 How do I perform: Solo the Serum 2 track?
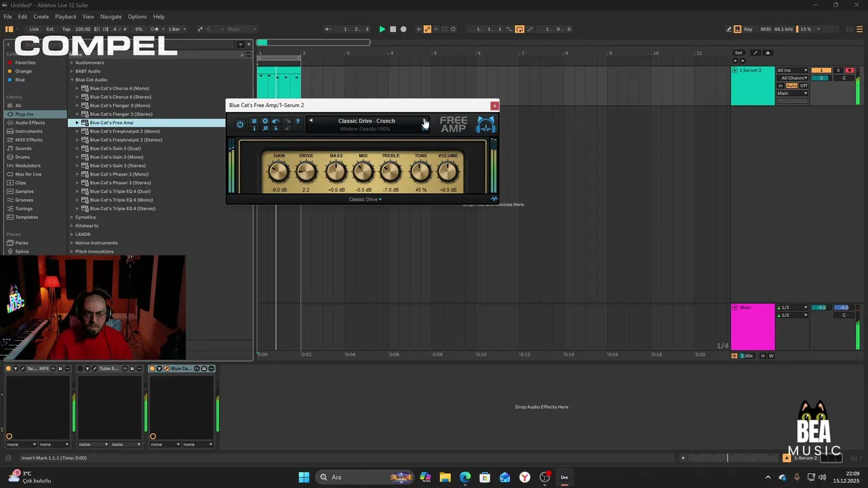point(838,70)
